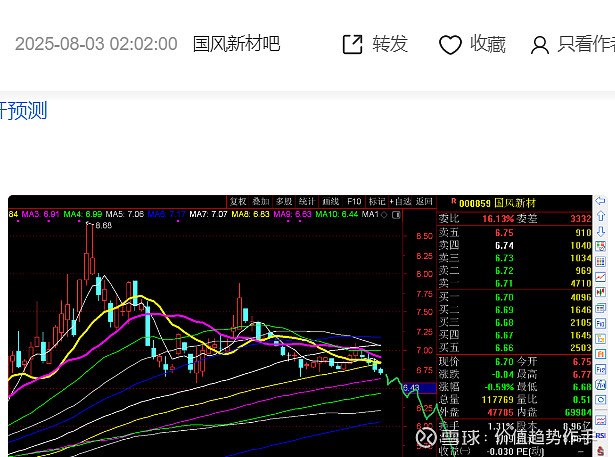
Task: Click the f(x) formula icon in sidebar
Action: click(x=600, y=384)
